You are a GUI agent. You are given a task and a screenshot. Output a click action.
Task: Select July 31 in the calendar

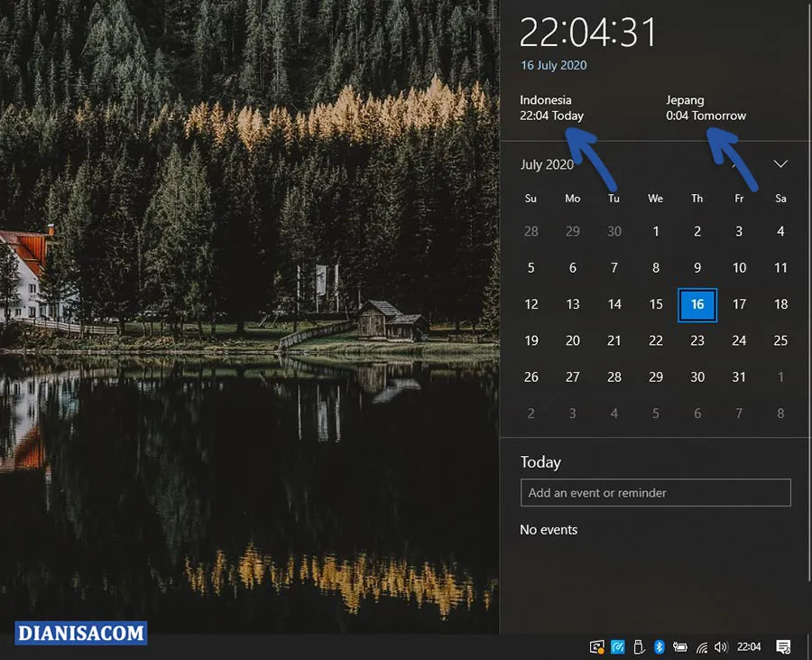point(739,377)
